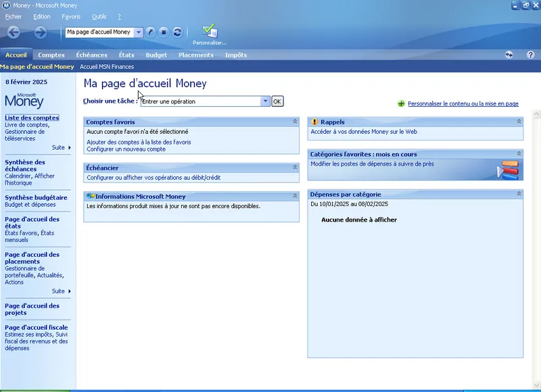
Task: Open Accueil MSN Finances subtab
Action: 107,67
